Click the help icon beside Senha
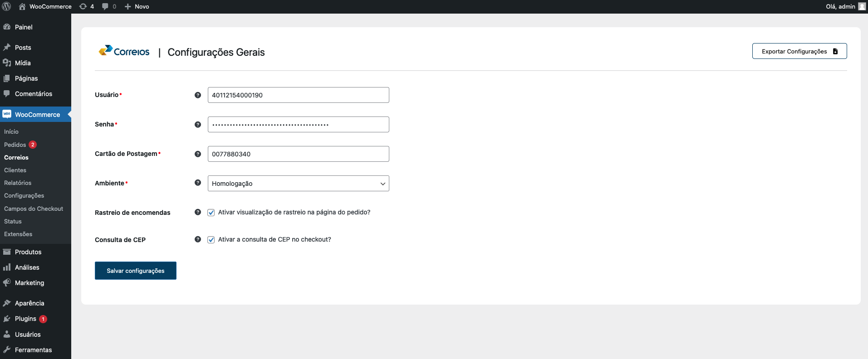 coord(198,125)
